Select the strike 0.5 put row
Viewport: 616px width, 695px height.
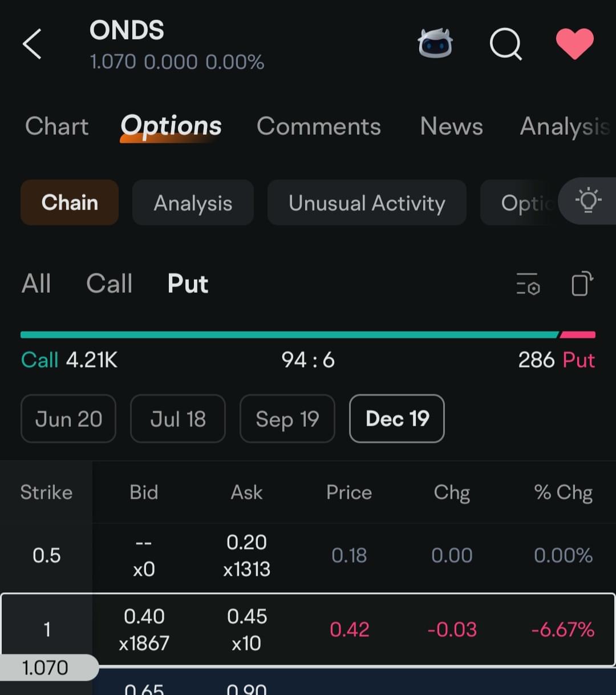[x=308, y=556]
